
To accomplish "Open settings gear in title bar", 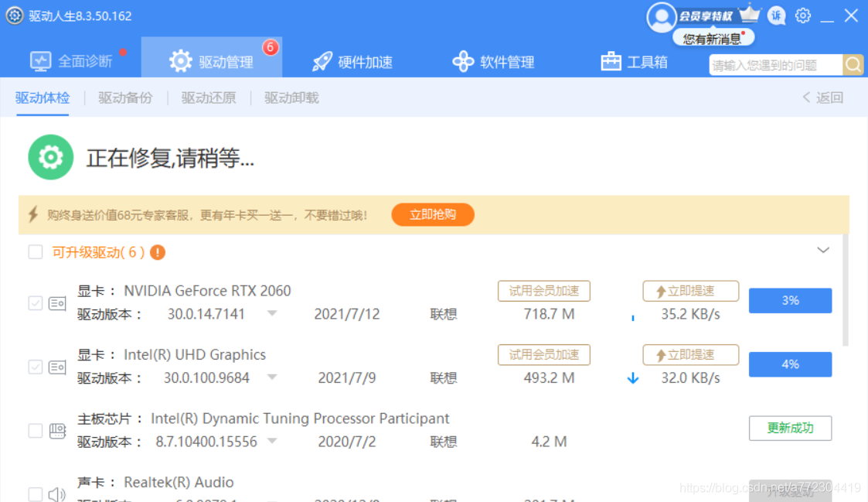I will pyautogui.click(x=802, y=15).
